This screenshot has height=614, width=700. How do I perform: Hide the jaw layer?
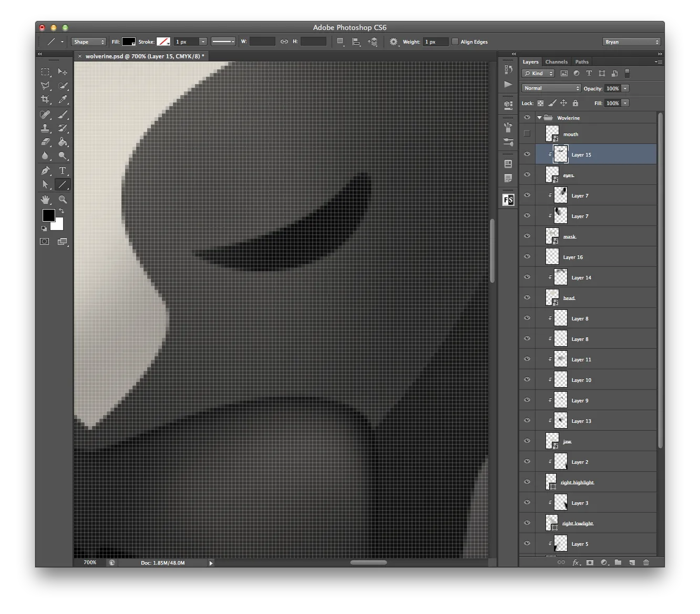[527, 441]
